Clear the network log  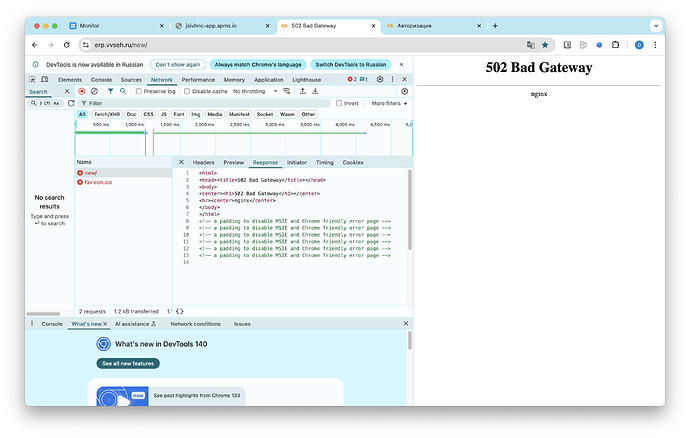[95, 91]
